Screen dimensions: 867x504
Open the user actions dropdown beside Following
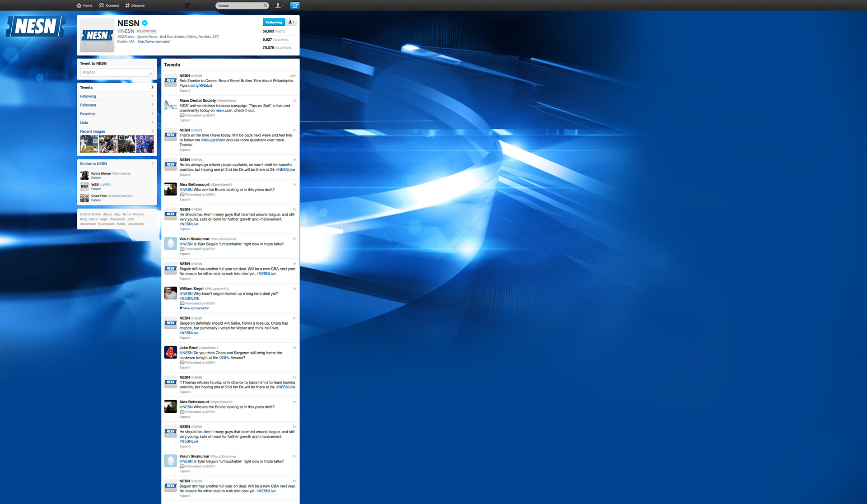[291, 22]
